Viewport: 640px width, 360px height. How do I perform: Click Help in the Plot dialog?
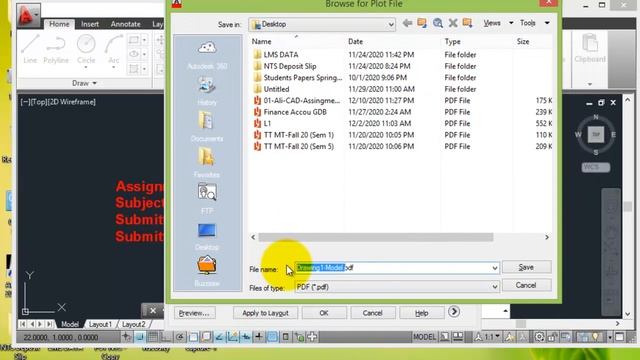422,313
